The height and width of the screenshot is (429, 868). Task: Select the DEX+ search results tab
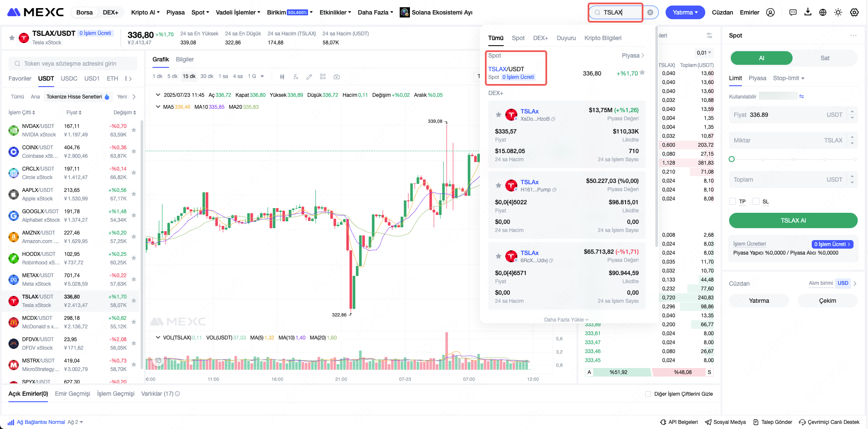point(540,38)
